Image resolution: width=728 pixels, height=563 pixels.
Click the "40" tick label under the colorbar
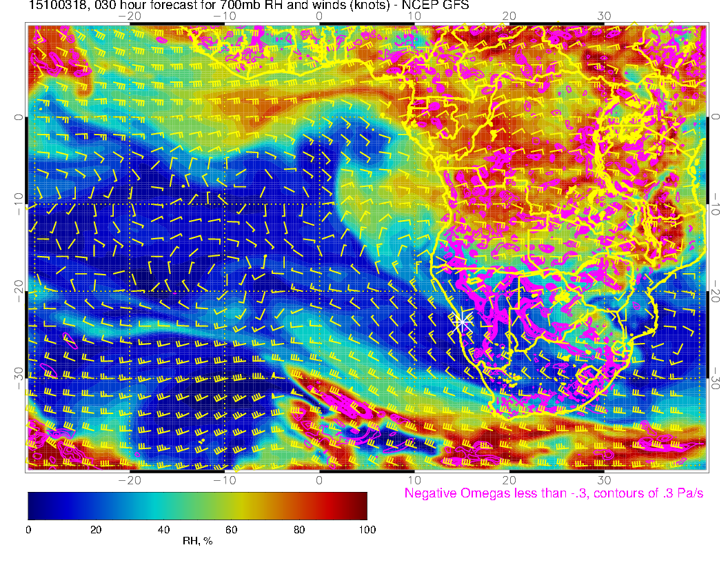click(163, 530)
